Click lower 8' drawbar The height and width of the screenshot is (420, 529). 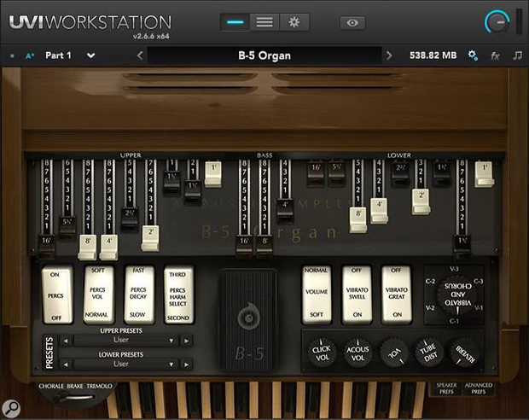358,219
